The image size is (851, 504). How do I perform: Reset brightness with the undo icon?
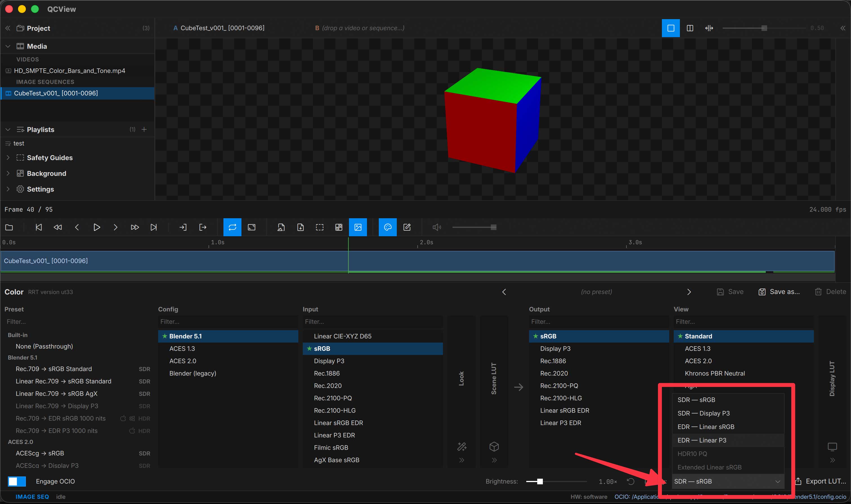631,481
